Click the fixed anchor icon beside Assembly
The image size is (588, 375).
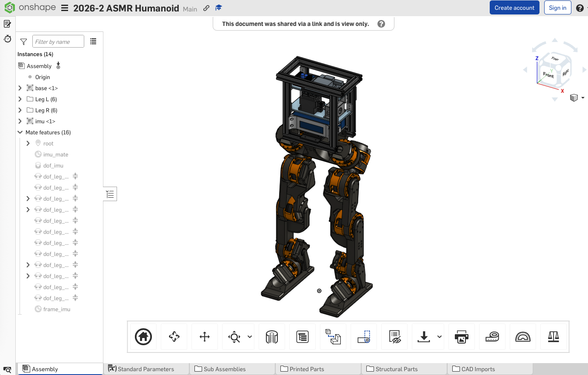[58, 65]
